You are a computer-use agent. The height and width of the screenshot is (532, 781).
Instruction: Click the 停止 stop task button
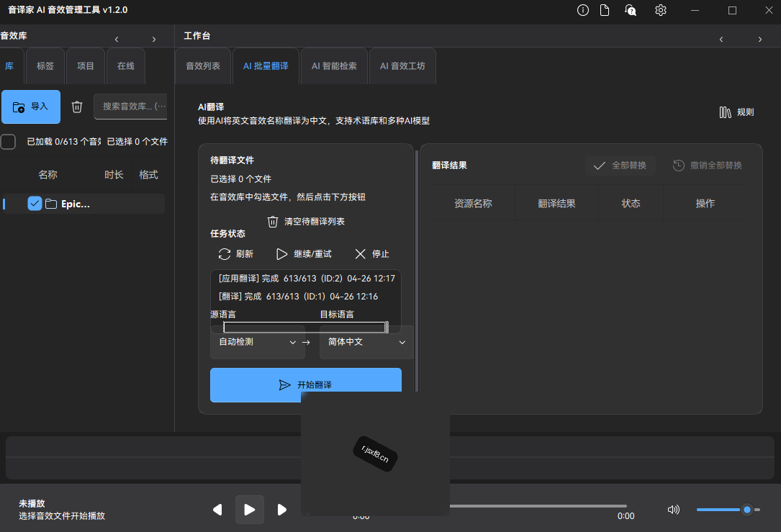[x=372, y=254]
